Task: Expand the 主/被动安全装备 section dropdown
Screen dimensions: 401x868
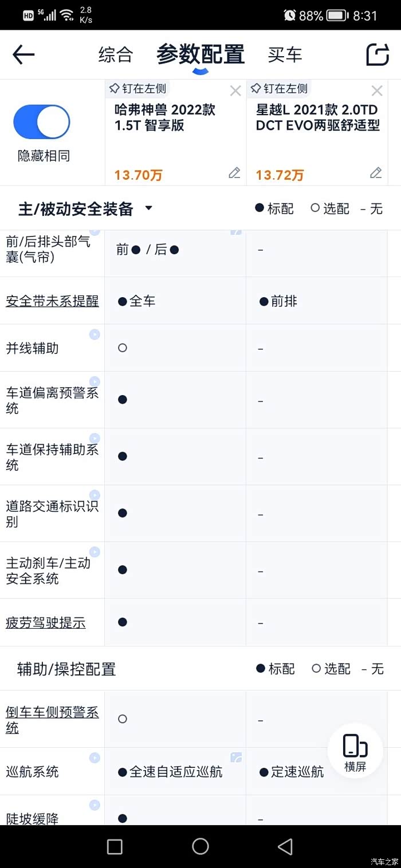Action: click(x=148, y=208)
